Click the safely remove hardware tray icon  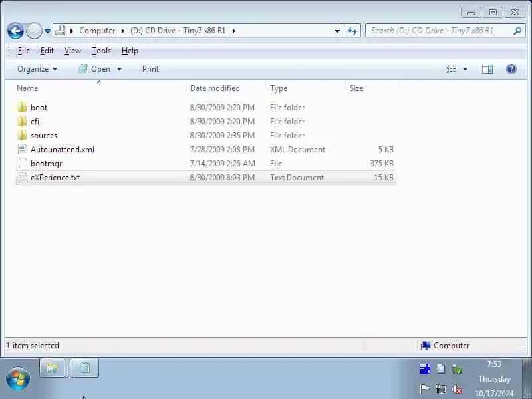457,368
